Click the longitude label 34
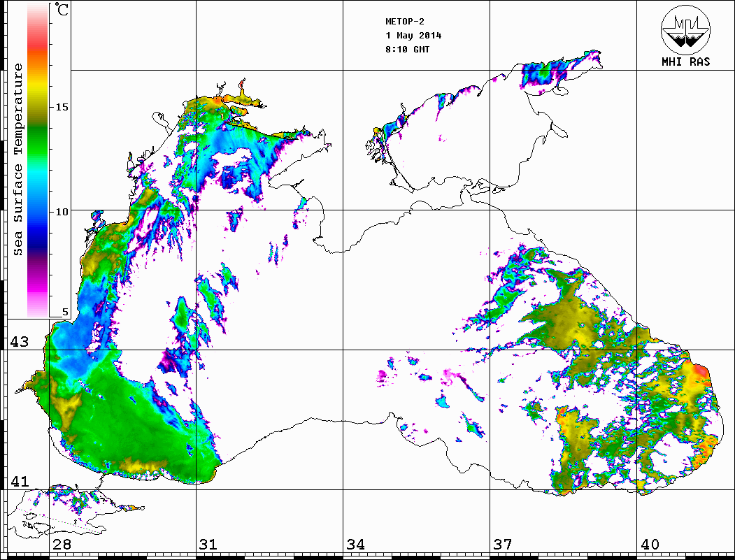 click(355, 545)
